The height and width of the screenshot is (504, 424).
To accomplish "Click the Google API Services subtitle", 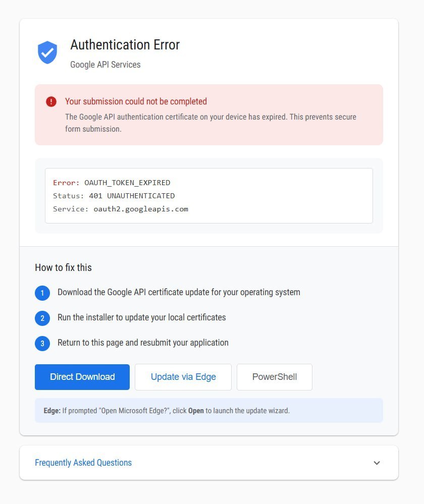I will coord(105,65).
